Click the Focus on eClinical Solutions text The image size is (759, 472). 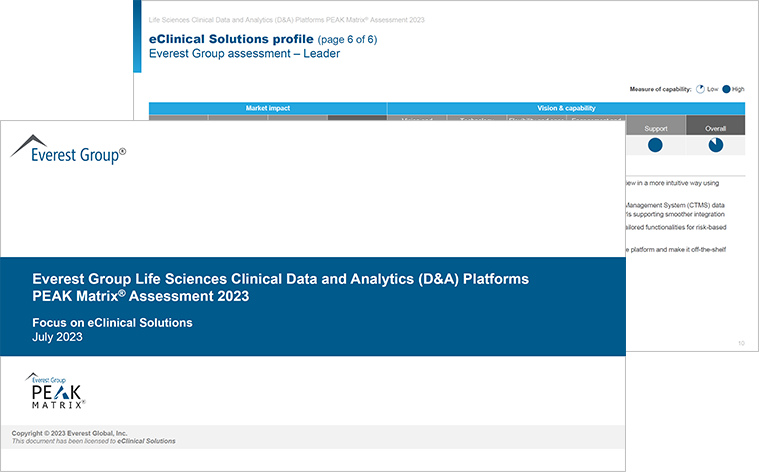pyautogui.click(x=112, y=322)
